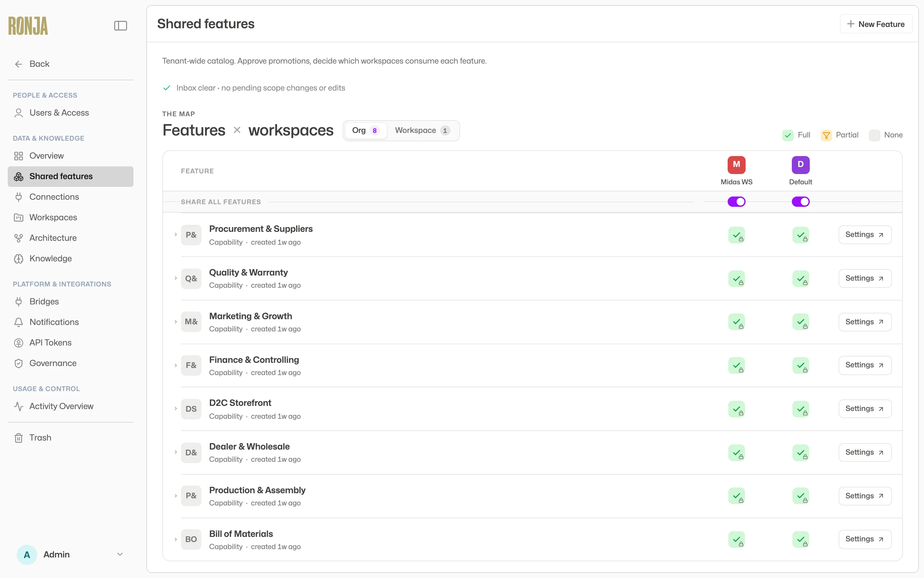Click the P& badge of Procurement & Suppliers

pyautogui.click(x=191, y=235)
